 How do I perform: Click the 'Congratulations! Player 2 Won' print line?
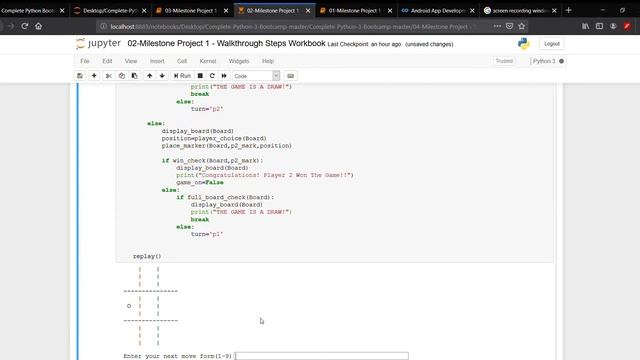265,175
